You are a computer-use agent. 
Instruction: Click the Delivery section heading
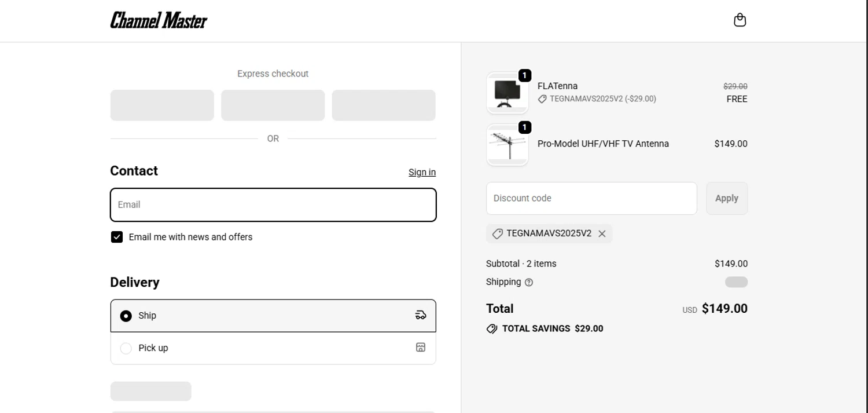(x=135, y=282)
